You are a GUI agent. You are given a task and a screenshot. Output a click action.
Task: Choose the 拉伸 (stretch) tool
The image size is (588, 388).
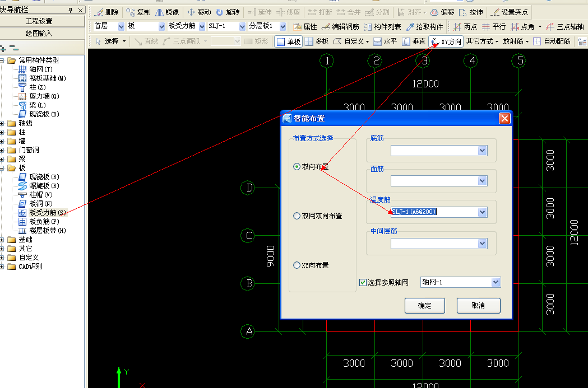pos(471,12)
